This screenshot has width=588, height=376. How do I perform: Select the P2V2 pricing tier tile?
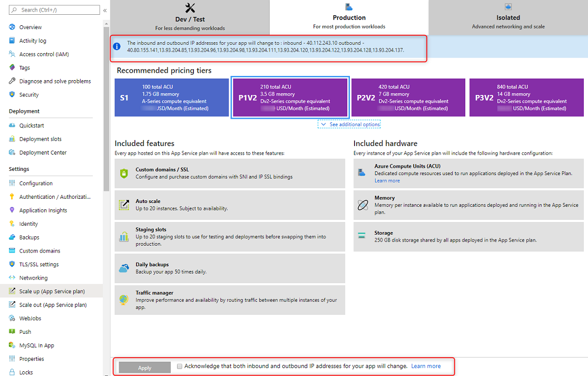pos(408,98)
